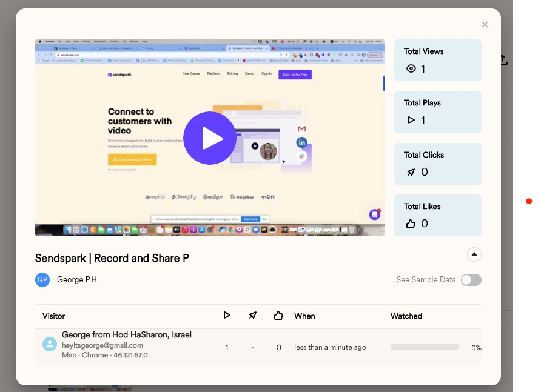541x392 pixels.
Task: Click the Total Views eye icon
Action: pos(411,68)
